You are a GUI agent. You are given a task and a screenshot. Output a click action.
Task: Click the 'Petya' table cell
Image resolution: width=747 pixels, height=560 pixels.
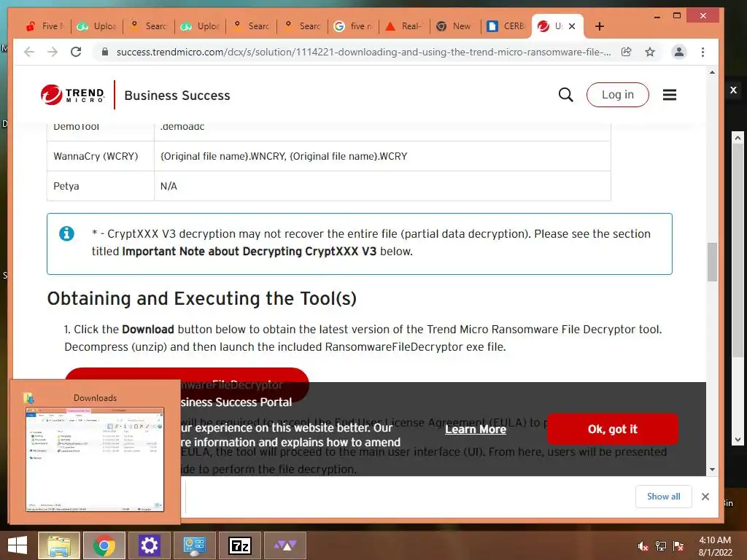click(101, 186)
